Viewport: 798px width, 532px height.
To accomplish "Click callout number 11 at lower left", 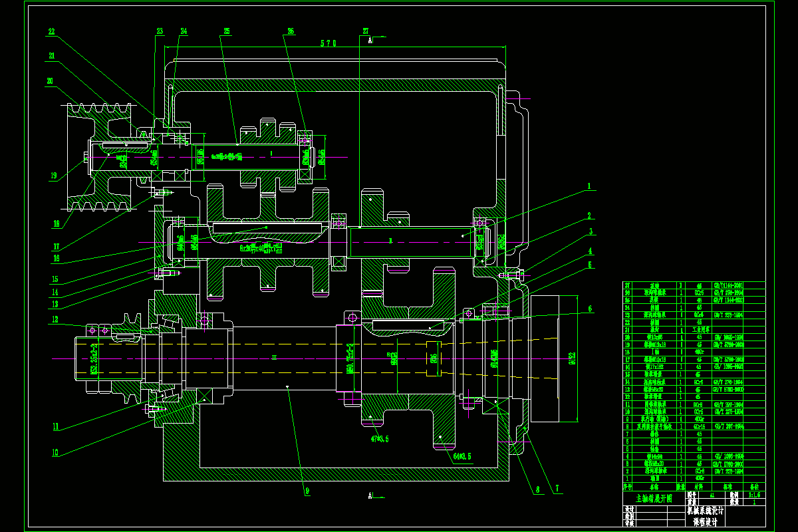I will tap(56, 427).
